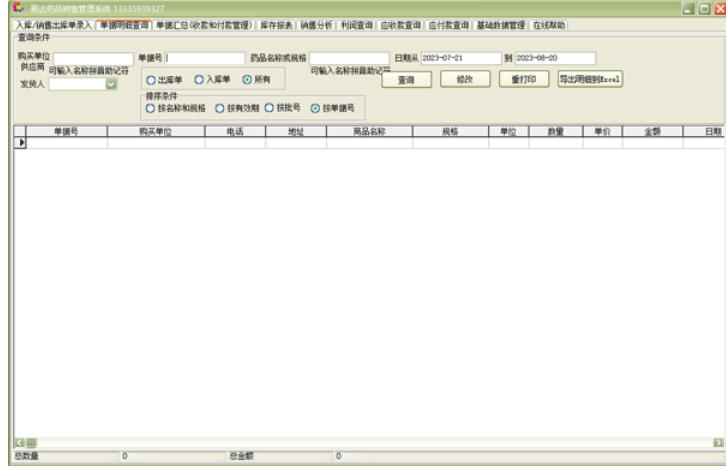Focus the 购买单位/供应商 input field
This screenshot has height=468, width=726.
(x=94, y=59)
